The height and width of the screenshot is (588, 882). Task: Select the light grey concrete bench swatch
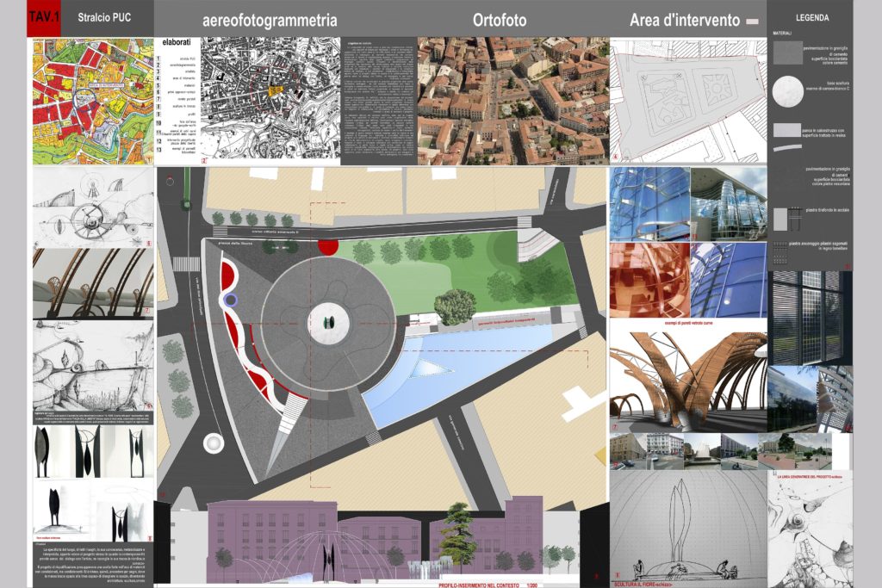[787, 130]
